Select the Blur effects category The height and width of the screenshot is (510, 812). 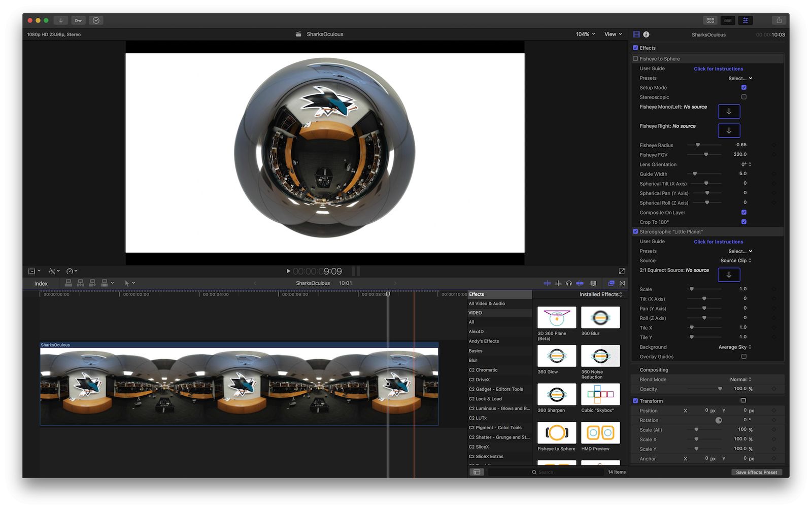pyautogui.click(x=499, y=360)
